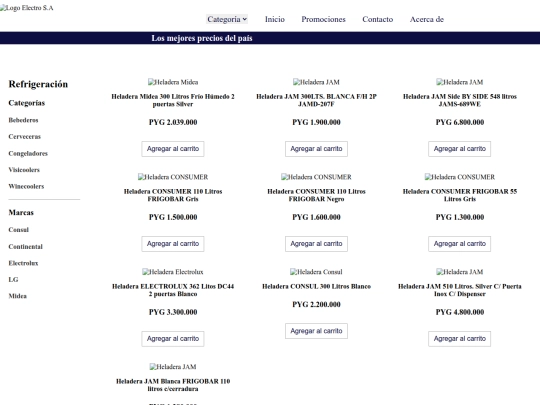Click the Marcas sidebar heading

[x=21, y=212]
